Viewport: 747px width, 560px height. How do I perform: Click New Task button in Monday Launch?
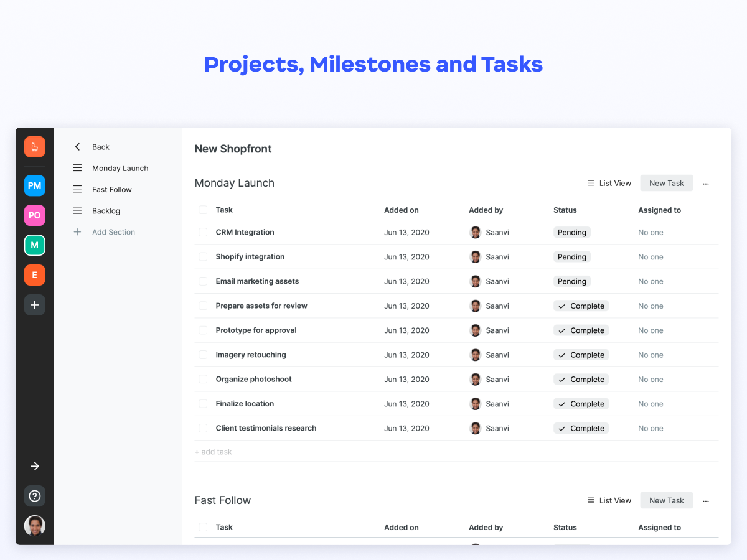click(667, 183)
